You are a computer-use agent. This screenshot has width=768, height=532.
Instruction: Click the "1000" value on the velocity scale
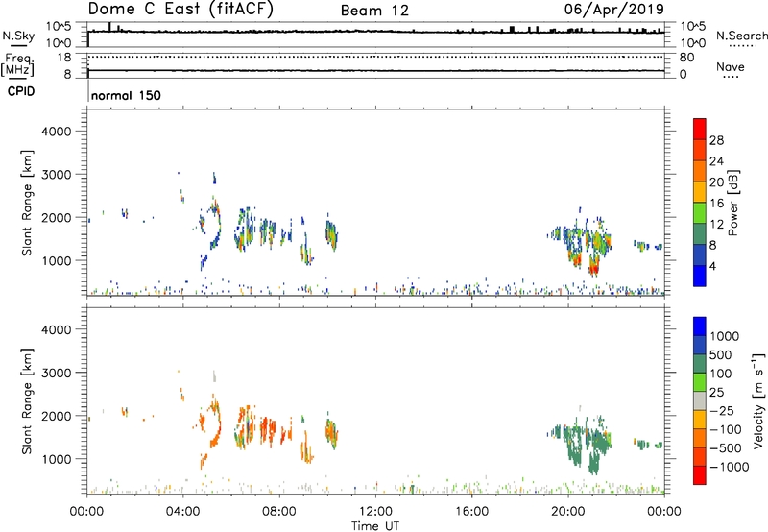point(725,336)
